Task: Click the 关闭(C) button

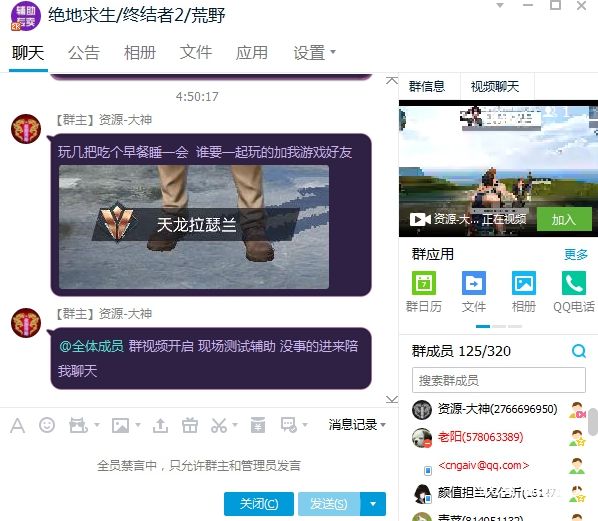Action: 259,504
